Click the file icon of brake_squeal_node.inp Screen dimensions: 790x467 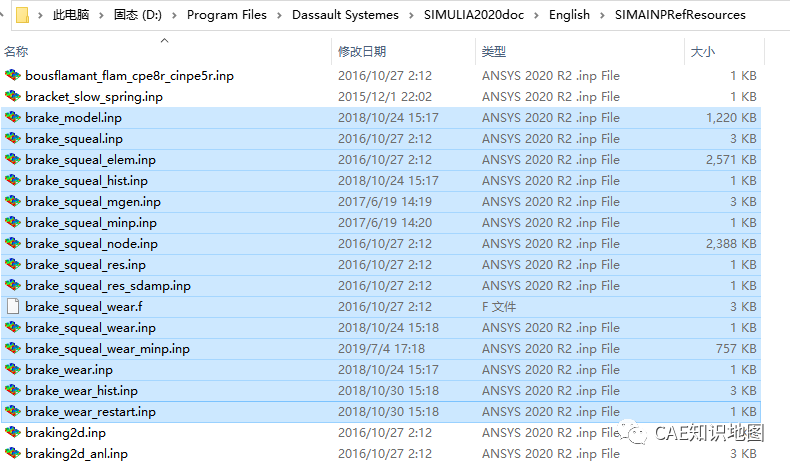pos(13,243)
